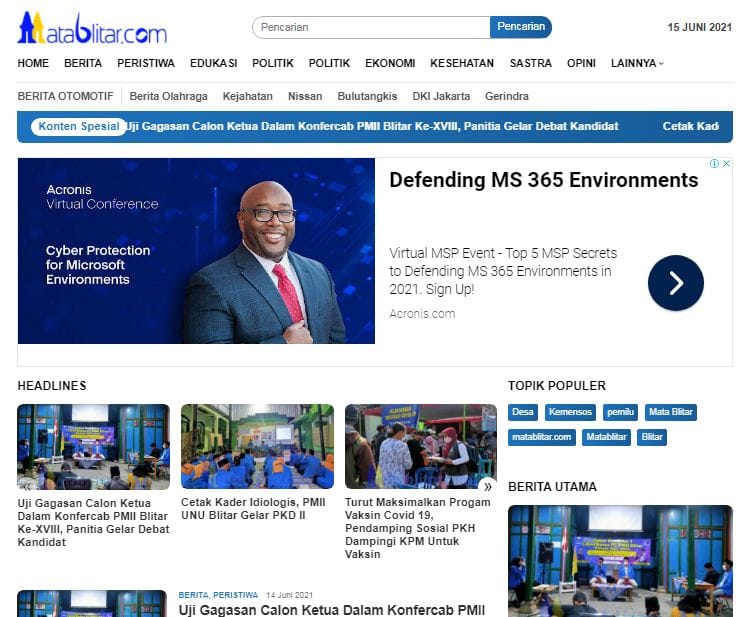Open headline card title Uji Gagasan Calon Ketua
The width and height of the screenshot is (751, 617).
coord(93,523)
